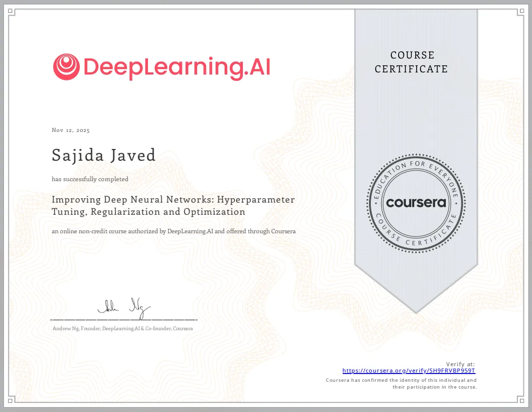The height and width of the screenshot is (412, 532).
Task: Click the name "Sajida Javed"
Action: (x=104, y=155)
